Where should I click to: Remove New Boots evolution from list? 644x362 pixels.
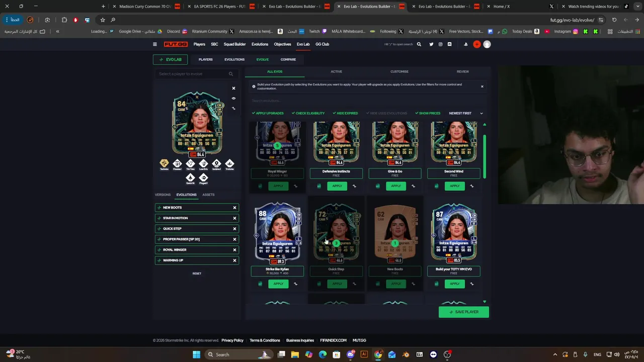pyautogui.click(x=234, y=208)
